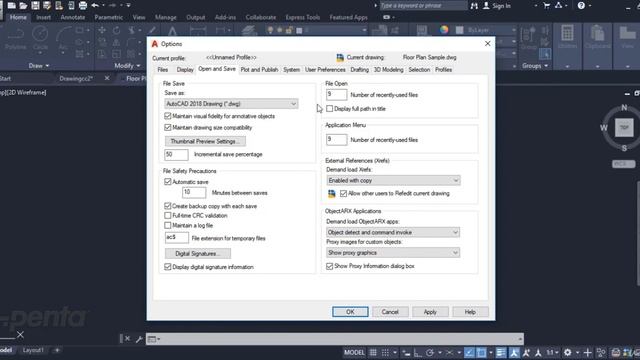Toggle the Automatic save checkbox

click(x=167, y=182)
